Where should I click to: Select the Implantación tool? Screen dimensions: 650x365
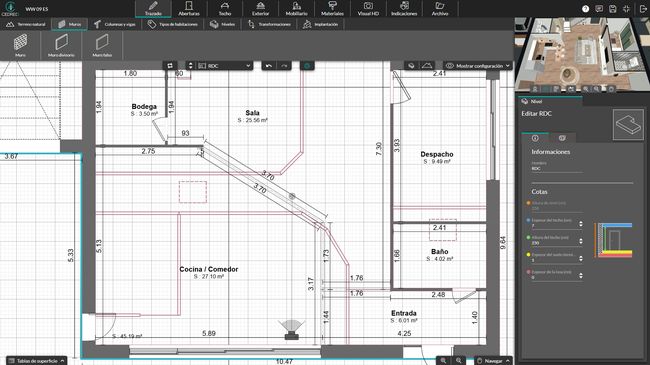pos(320,24)
